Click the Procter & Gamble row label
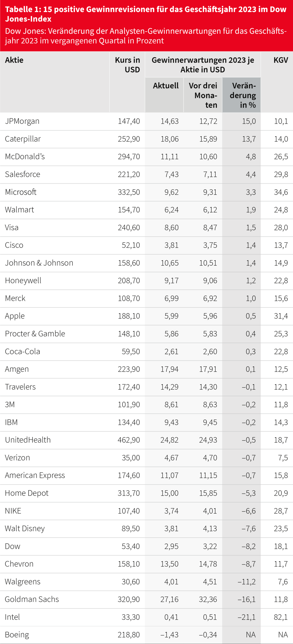293x644 pixels. (x=35, y=334)
